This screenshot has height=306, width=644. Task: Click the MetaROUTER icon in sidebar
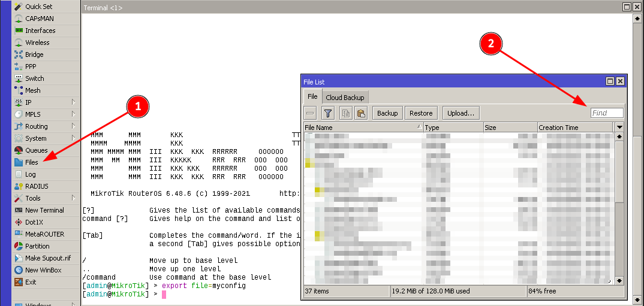pyautogui.click(x=18, y=234)
